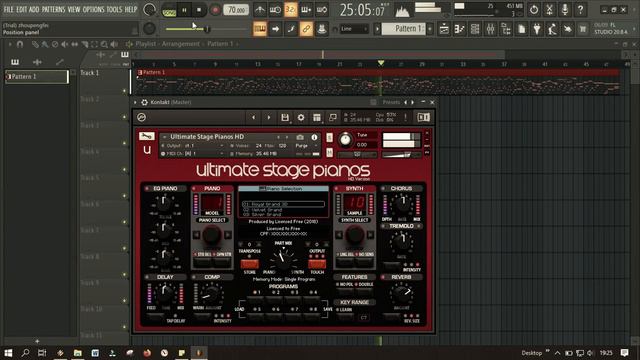Open the VIEW menu
Viewport: 640px width, 360px height.
click(74, 9)
